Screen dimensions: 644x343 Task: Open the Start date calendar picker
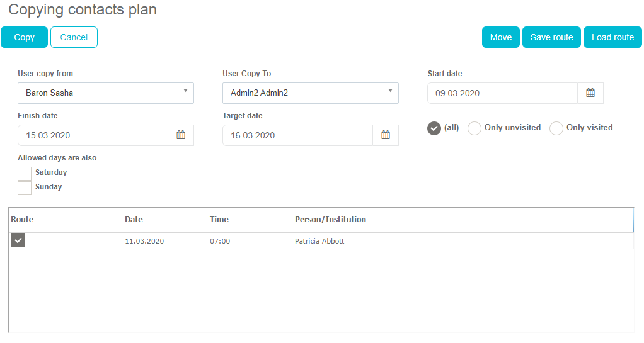590,93
